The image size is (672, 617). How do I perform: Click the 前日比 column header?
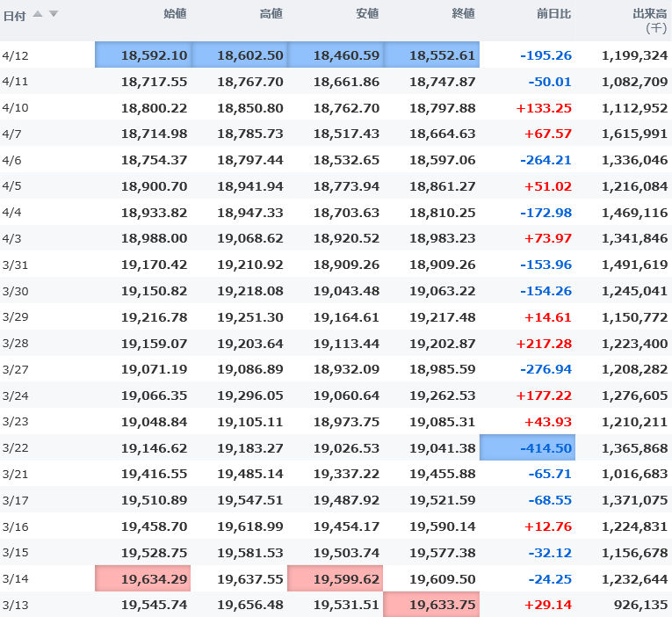point(553,14)
